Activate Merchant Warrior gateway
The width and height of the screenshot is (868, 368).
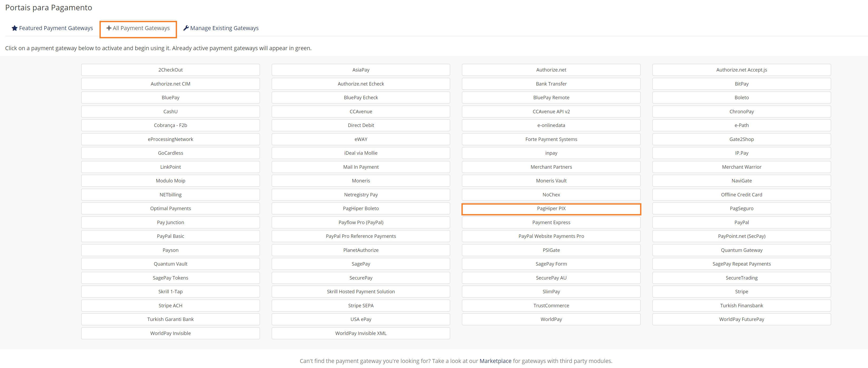pyautogui.click(x=742, y=167)
